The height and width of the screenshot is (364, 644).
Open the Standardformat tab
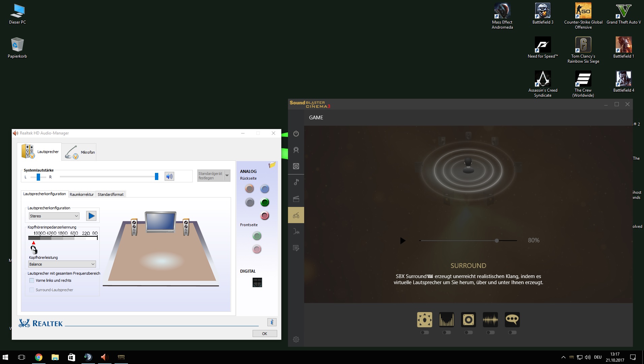click(x=110, y=194)
